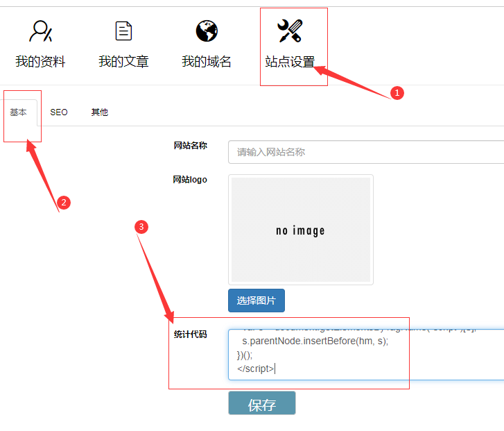Switch to the 基本 tab
This screenshot has height=431, width=504.
pos(18,112)
